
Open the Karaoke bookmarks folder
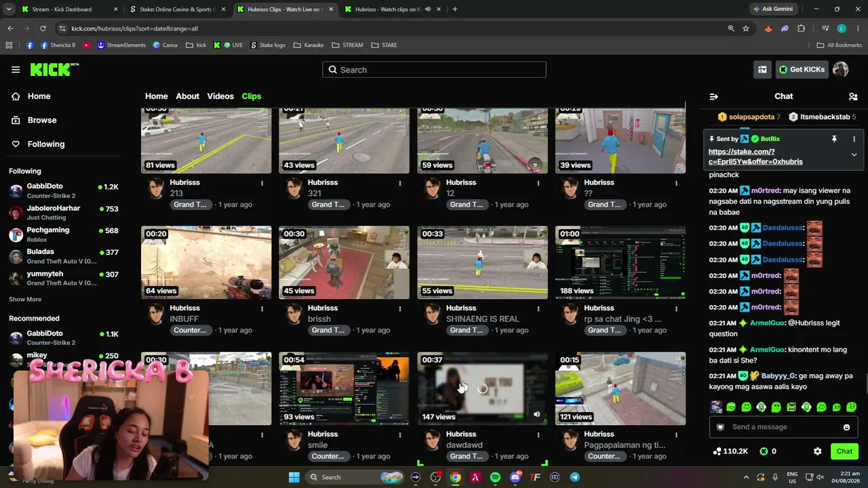[x=309, y=45]
